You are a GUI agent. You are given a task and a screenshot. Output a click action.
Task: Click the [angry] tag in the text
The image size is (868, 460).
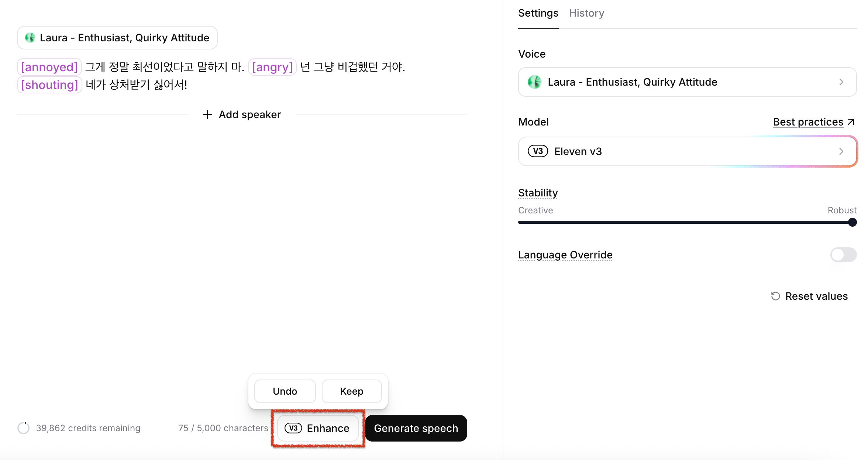[272, 67]
